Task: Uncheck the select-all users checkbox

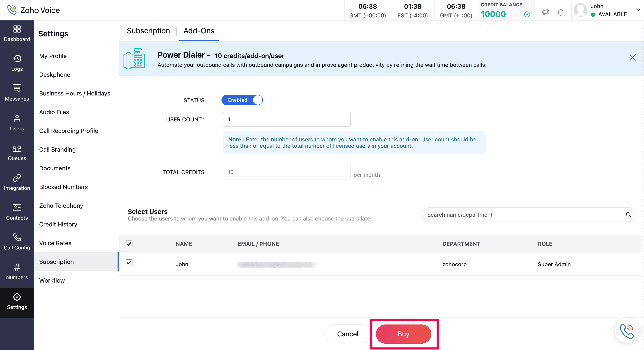Action: [129, 244]
